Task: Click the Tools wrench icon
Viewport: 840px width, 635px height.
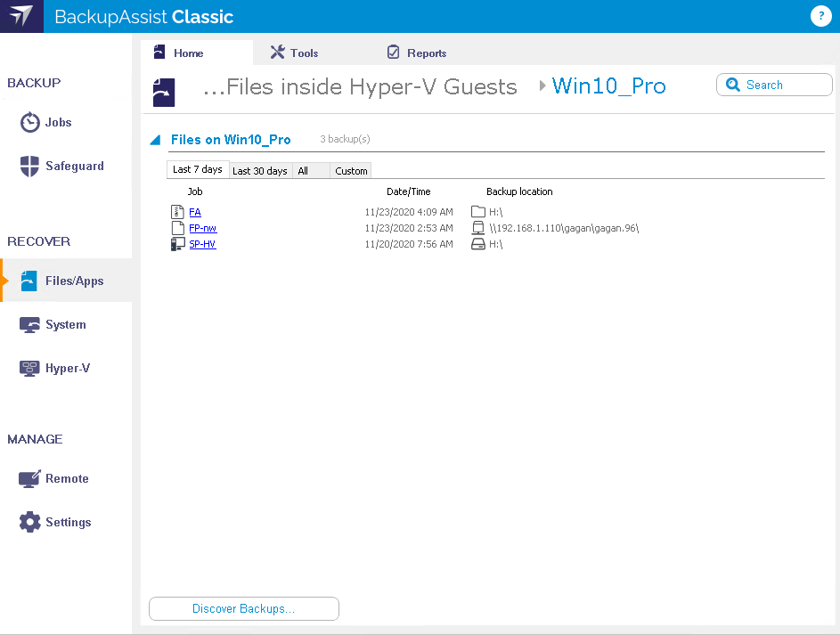Action: [x=278, y=52]
